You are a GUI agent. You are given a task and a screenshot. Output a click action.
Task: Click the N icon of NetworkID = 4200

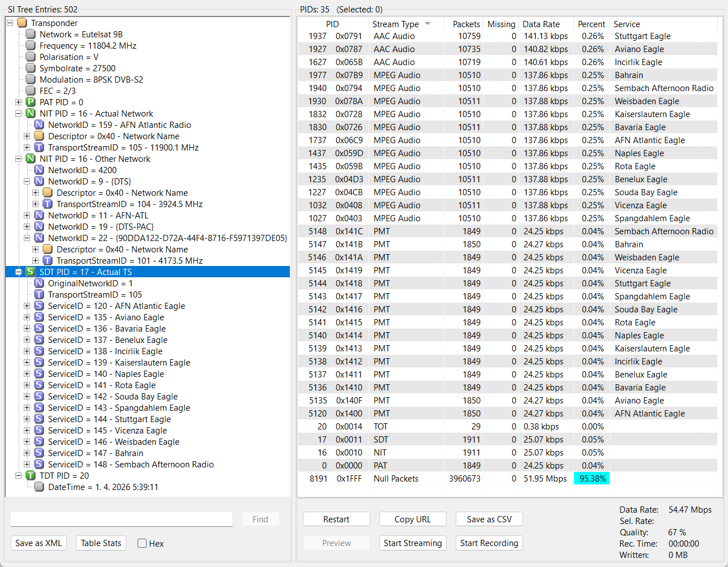click(x=39, y=170)
